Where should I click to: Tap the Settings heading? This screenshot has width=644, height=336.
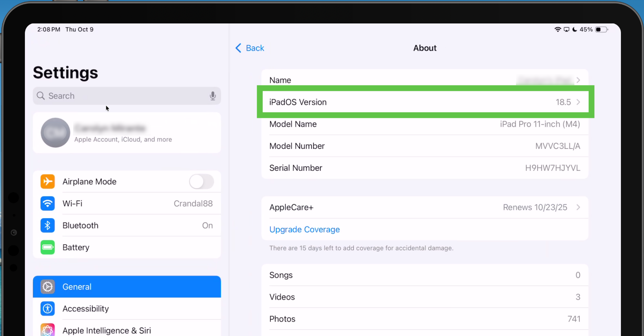pyautogui.click(x=66, y=72)
